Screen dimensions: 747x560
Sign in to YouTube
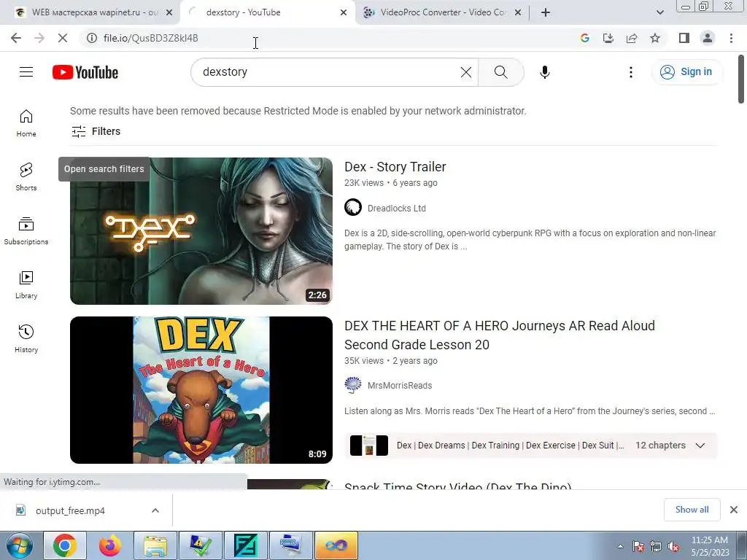click(686, 72)
